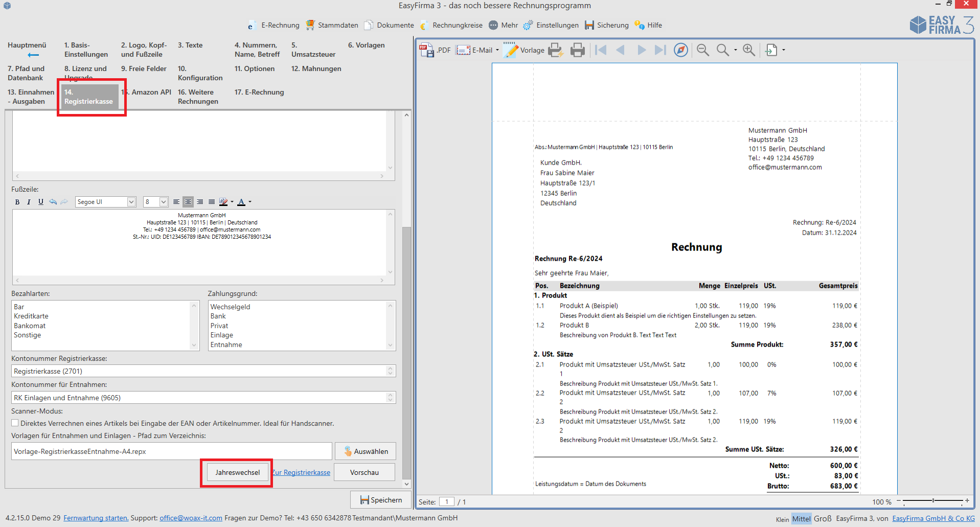Open EasyFirma GmbH & Co KG link
This screenshot has width=980, height=527.
tap(933, 518)
